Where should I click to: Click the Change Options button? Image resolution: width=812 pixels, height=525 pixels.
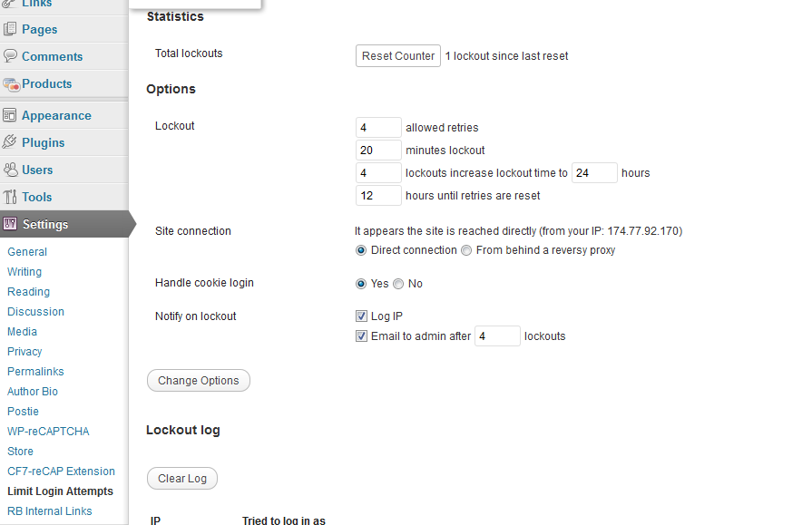tap(198, 381)
